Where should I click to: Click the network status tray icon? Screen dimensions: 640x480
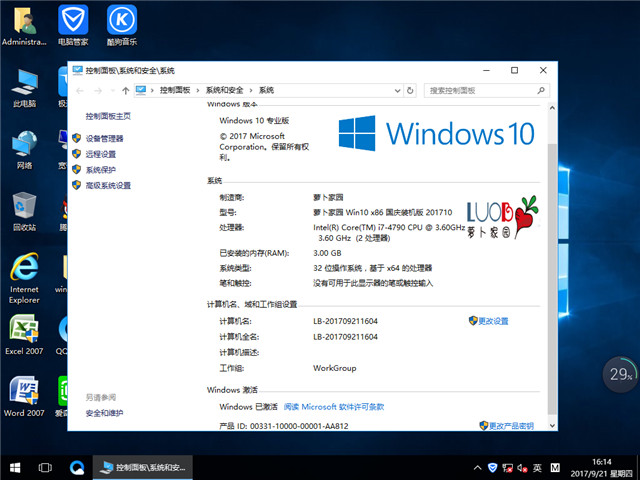507,468
